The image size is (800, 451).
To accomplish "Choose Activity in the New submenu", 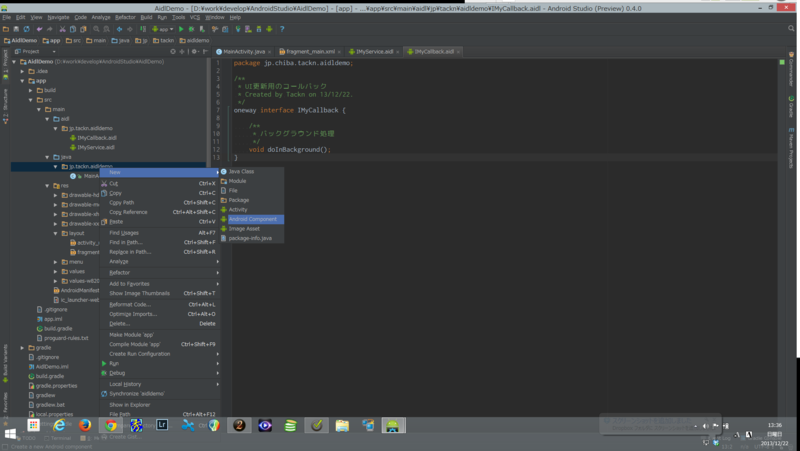I will pos(252,210).
